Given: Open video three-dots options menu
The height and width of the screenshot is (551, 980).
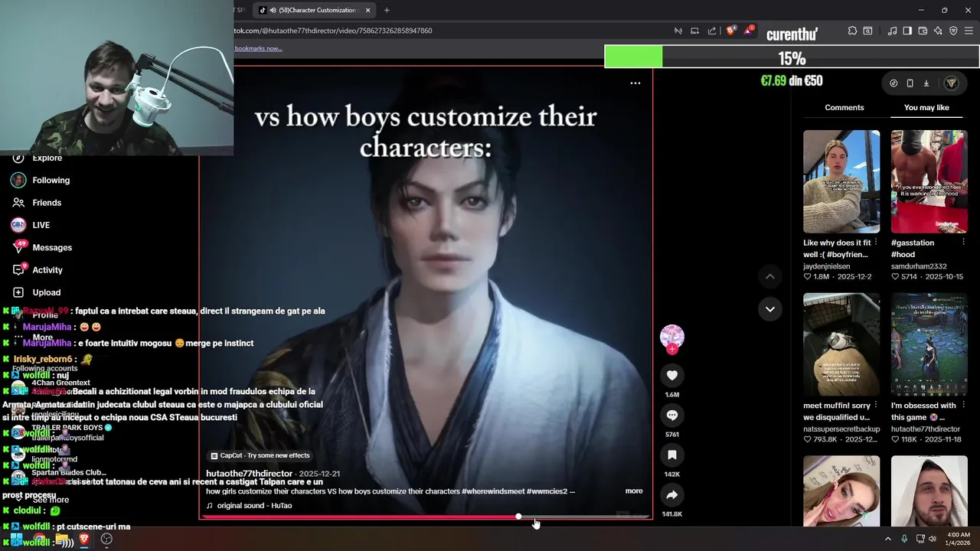Looking at the screenshot, I should click(635, 83).
